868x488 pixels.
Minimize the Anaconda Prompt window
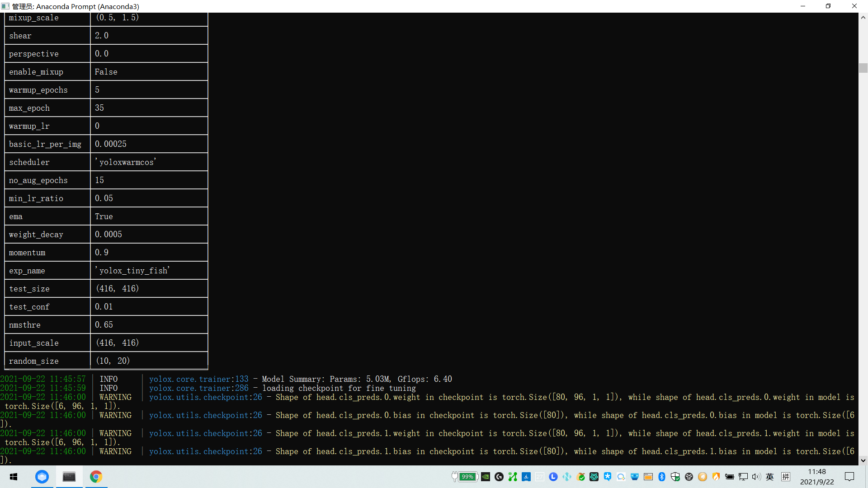(x=803, y=6)
